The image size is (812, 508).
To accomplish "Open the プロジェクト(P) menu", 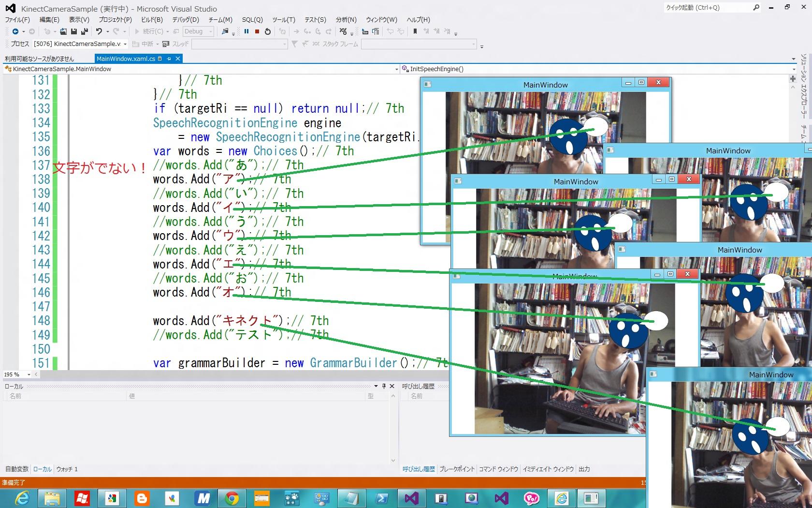I will point(115,19).
